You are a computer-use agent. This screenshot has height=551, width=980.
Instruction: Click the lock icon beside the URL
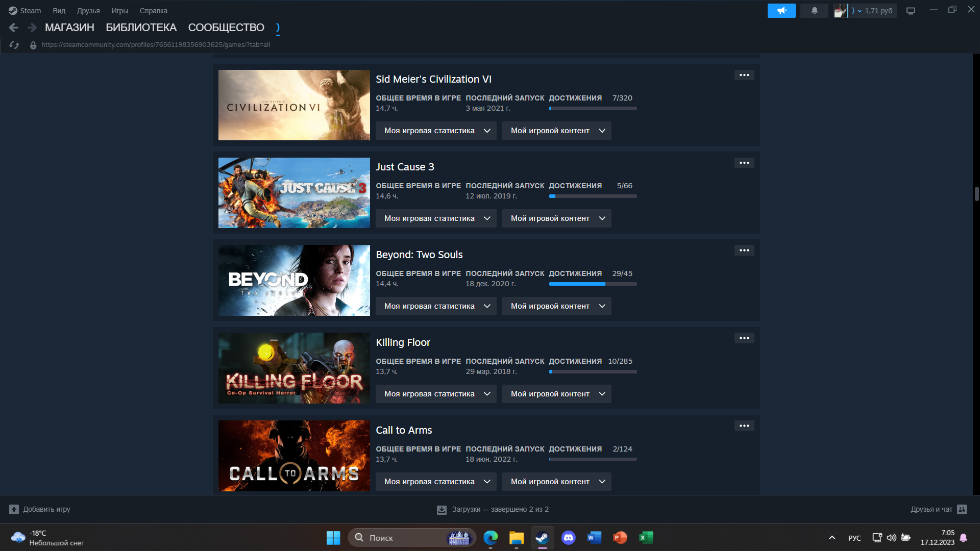33,45
